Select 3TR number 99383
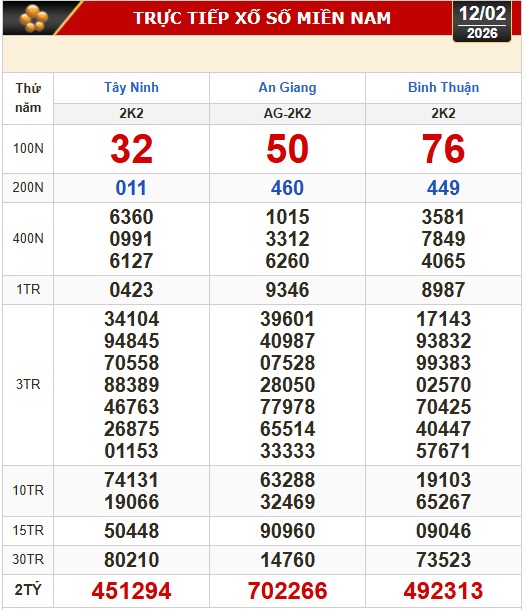525x610 pixels. tap(443, 363)
